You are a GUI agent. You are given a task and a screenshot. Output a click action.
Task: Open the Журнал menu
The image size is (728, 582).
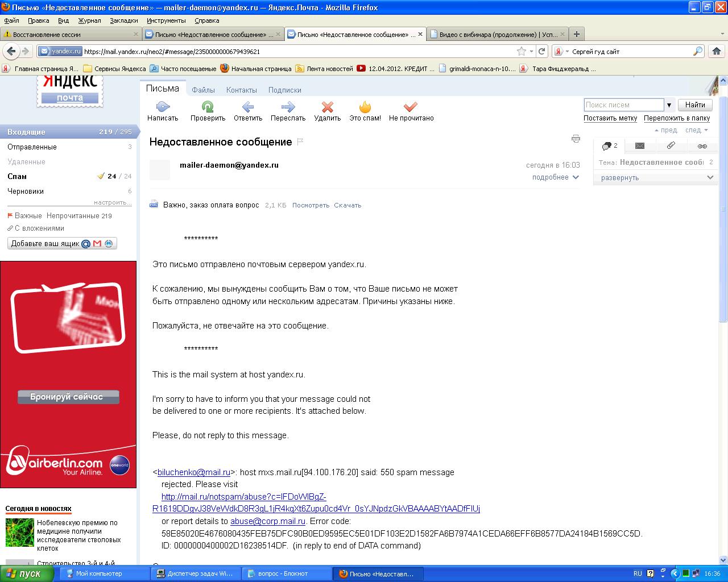tap(89, 20)
